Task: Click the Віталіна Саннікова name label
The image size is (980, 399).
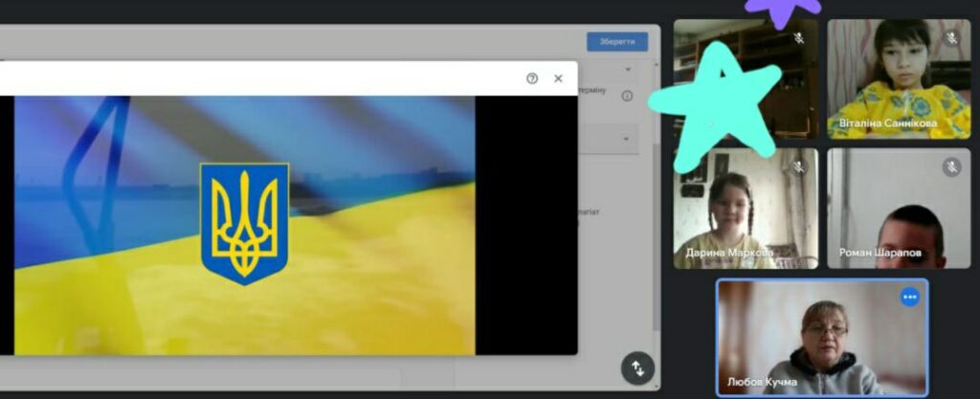Action: click(888, 123)
